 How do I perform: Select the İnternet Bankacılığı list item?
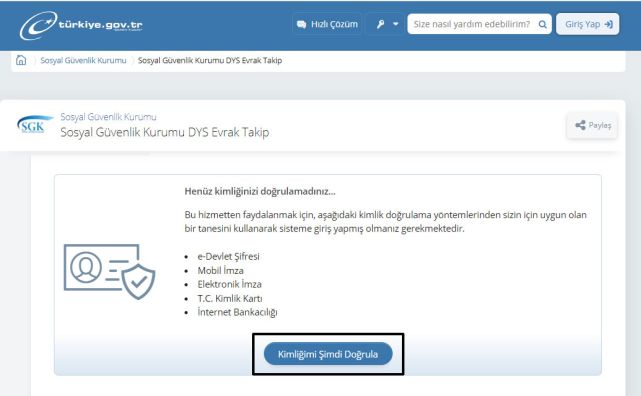pyautogui.click(x=238, y=312)
